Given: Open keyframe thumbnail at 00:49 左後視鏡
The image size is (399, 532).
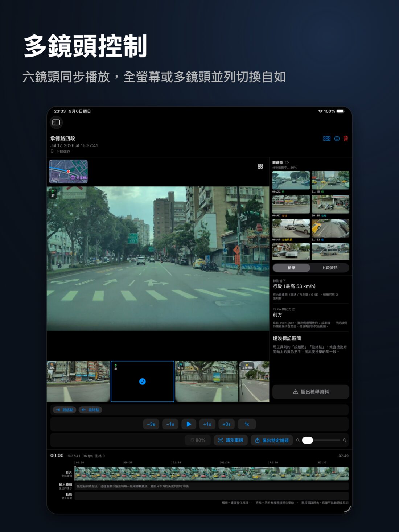Looking at the screenshot, I should 291,228.
